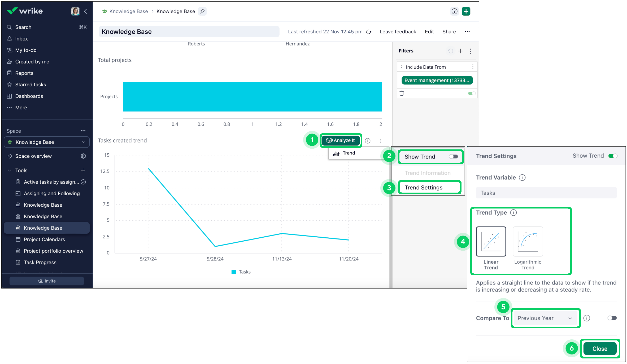Click the refresh icon next to Last refreshed

[x=369, y=32]
